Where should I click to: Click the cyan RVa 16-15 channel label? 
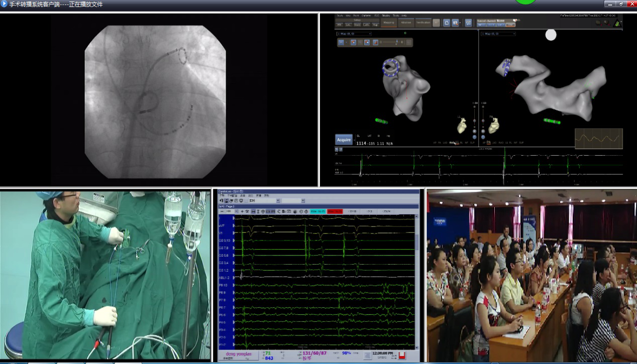(318, 211)
